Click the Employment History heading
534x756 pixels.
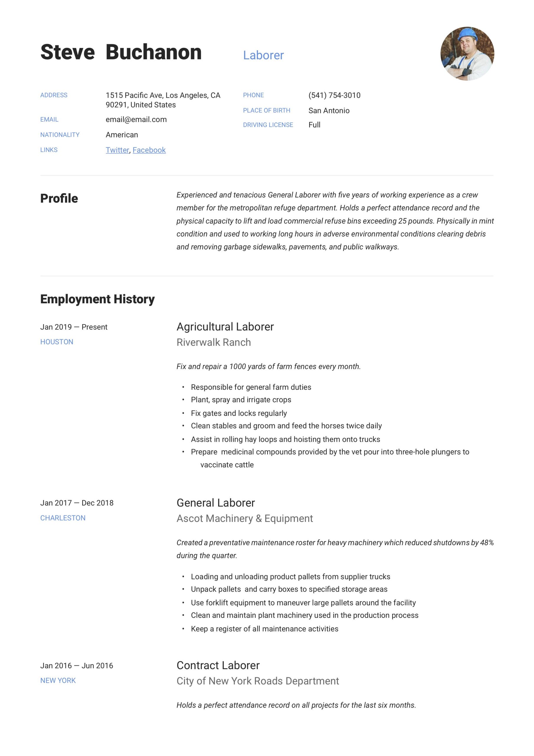[97, 299]
